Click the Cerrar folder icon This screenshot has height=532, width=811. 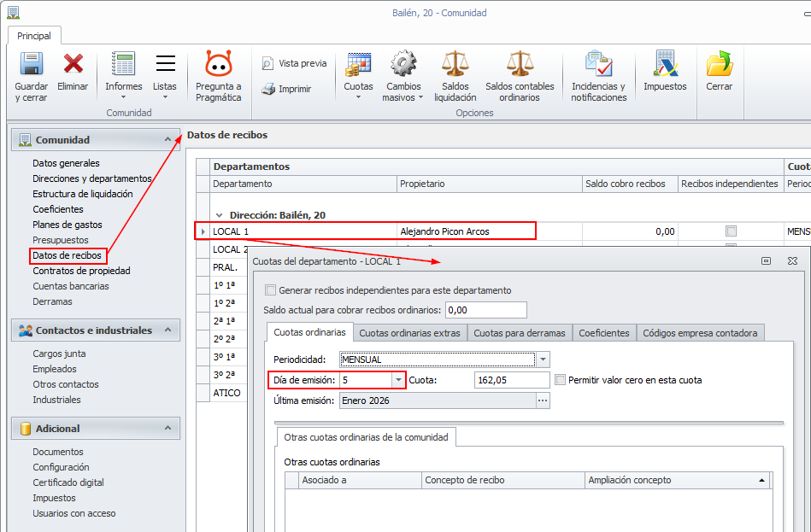[x=720, y=63]
